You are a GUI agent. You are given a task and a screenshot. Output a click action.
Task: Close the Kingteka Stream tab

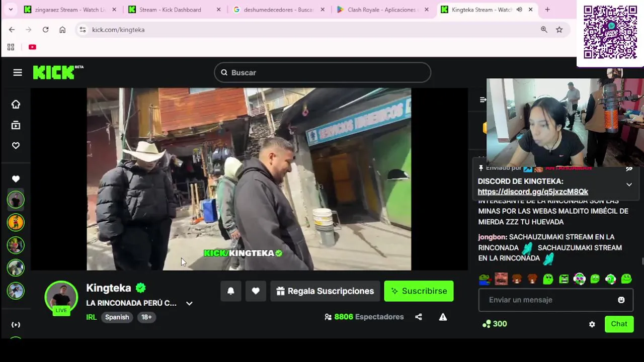[x=530, y=10]
